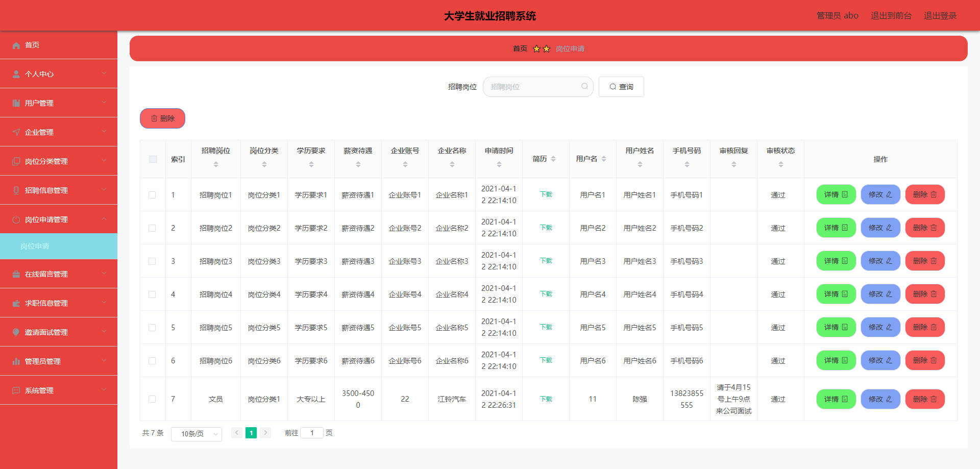Click the chat icon beside 系统管理

16,391
